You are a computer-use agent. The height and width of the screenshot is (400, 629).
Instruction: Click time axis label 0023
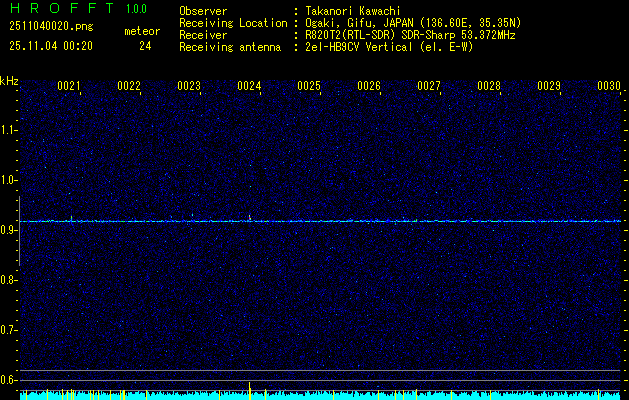[189, 86]
